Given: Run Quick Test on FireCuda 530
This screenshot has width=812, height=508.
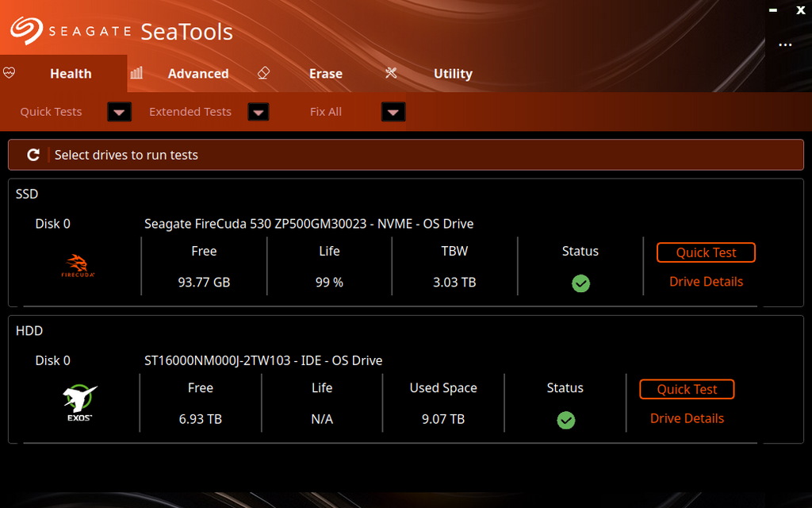Looking at the screenshot, I should coord(706,252).
